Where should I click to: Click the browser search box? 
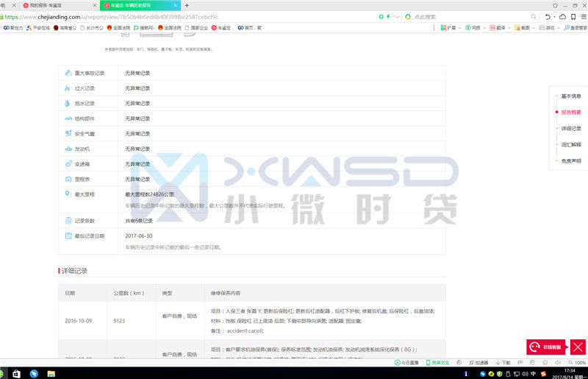pos(441,16)
